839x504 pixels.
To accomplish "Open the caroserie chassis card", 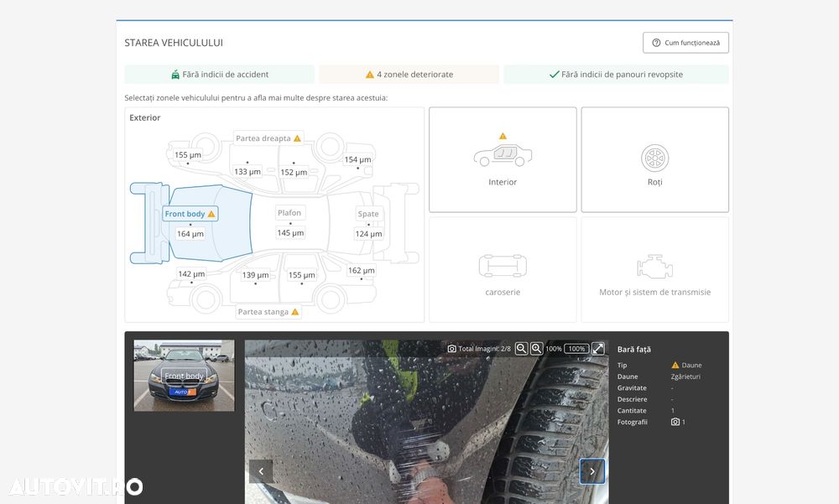I will pyautogui.click(x=503, y=270).
